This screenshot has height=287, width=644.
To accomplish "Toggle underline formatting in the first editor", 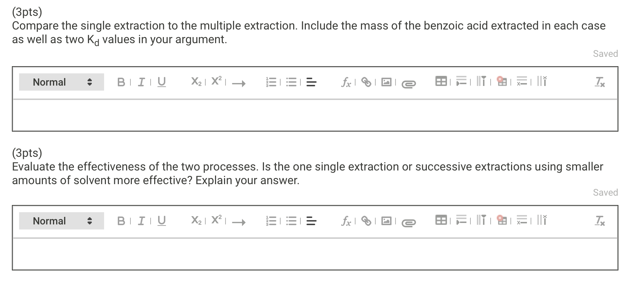I will [x=162, y=82].
